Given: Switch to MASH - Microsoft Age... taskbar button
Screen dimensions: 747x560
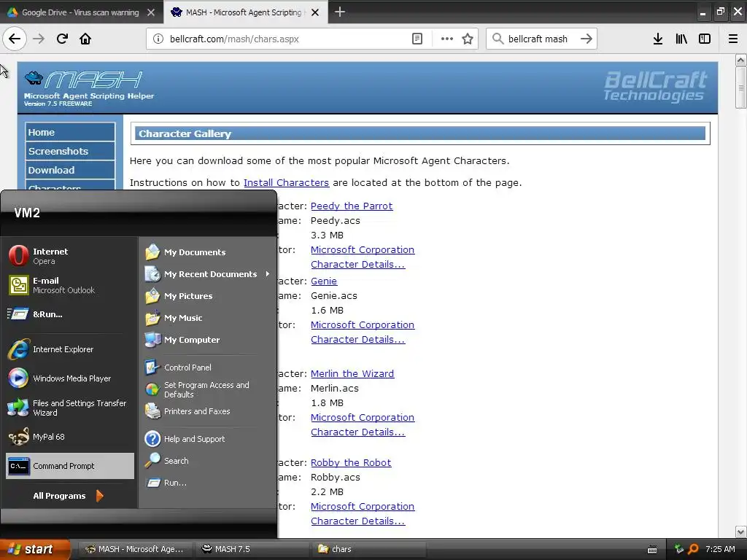Looking at the screenshot, I should click(135, 549).
